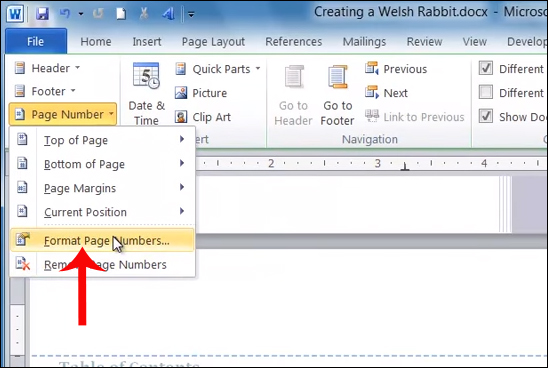Screen dimensions: 548x368
Task: Click the Header icon in the ribbon
Action: click(20, 68)
